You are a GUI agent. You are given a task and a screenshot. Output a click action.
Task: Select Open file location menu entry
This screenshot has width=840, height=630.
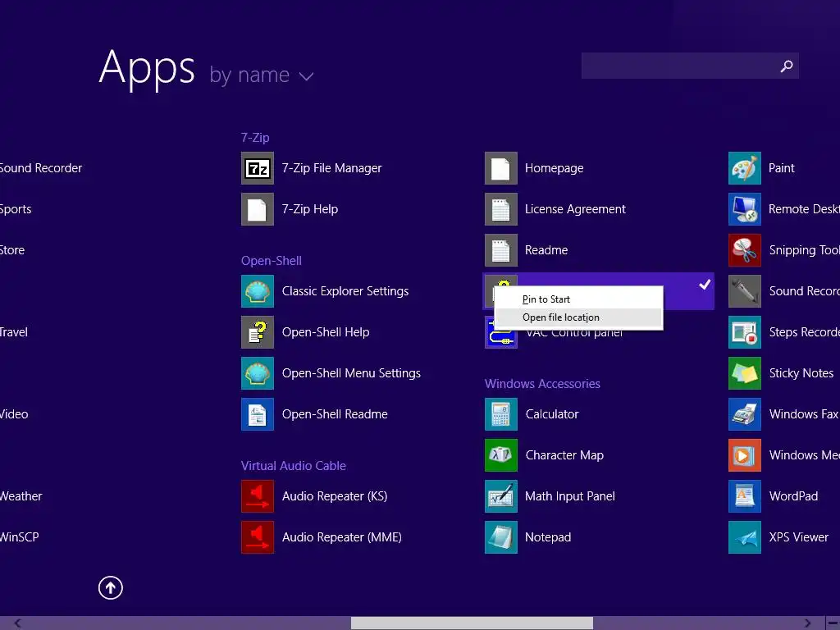pos(578,317)
